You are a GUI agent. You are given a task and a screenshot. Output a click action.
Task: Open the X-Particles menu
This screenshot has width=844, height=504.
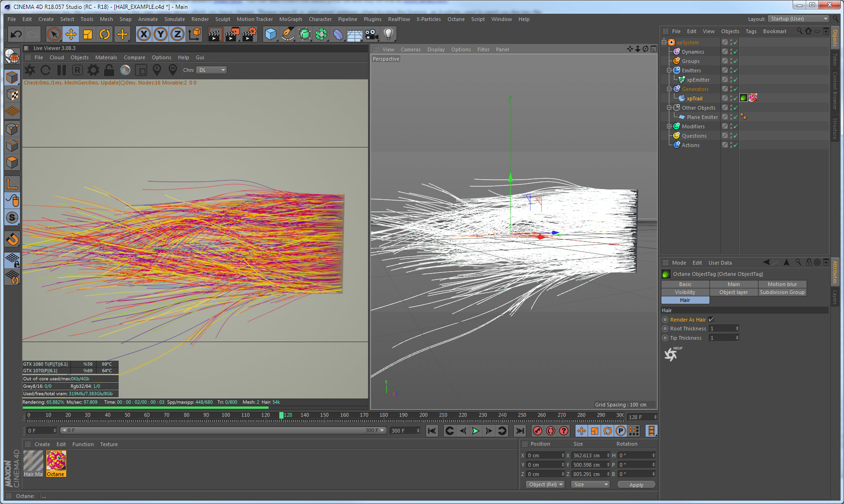point(428,19)
